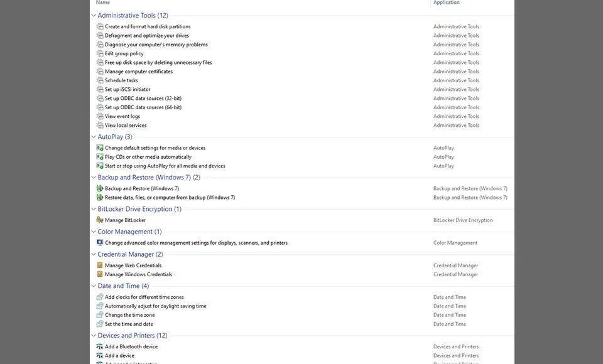
Task: Click monitor icon beside color management settings
Action: [100, 242]
